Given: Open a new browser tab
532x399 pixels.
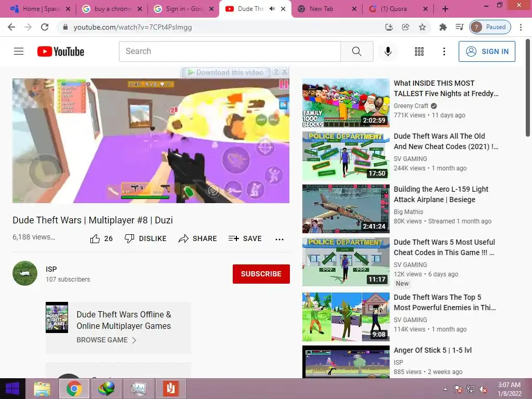Looking at the screenshot, I should pyautogui.click(x=445, y=9).
